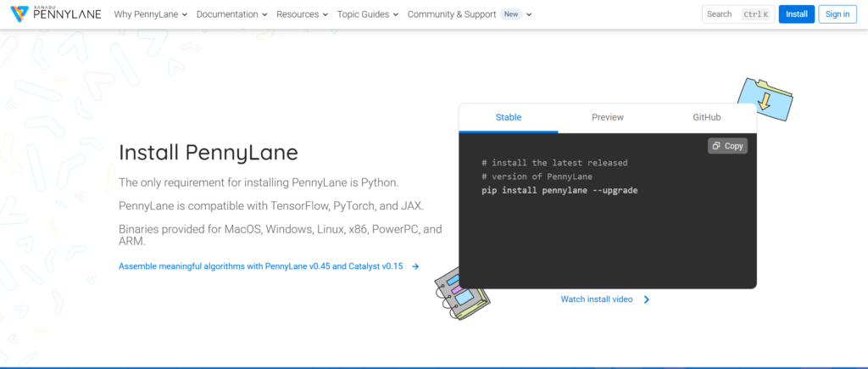Click the PennyLane logo in header
Screen dimensions: 868x369
tap(55, 14)
